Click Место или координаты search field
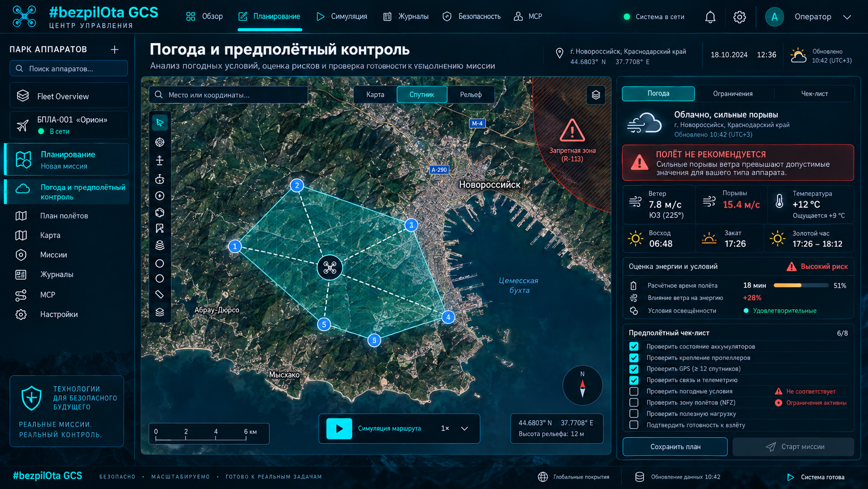 (x=228, y=95)
